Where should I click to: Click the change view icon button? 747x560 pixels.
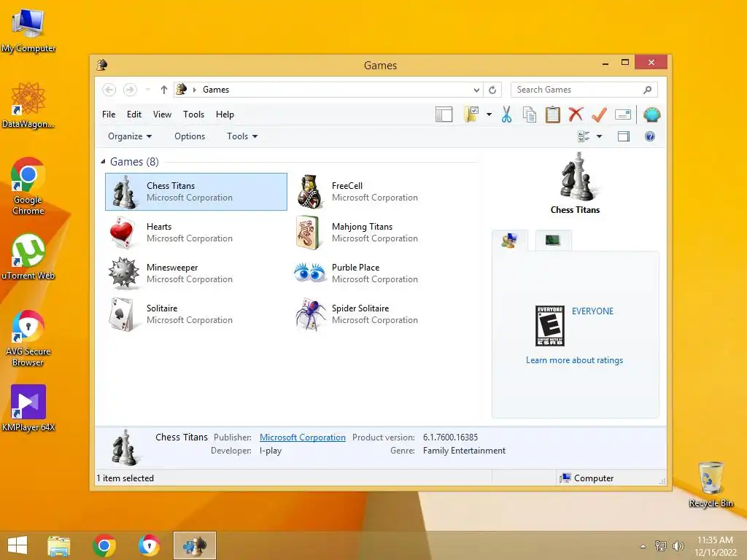[584, 136]
